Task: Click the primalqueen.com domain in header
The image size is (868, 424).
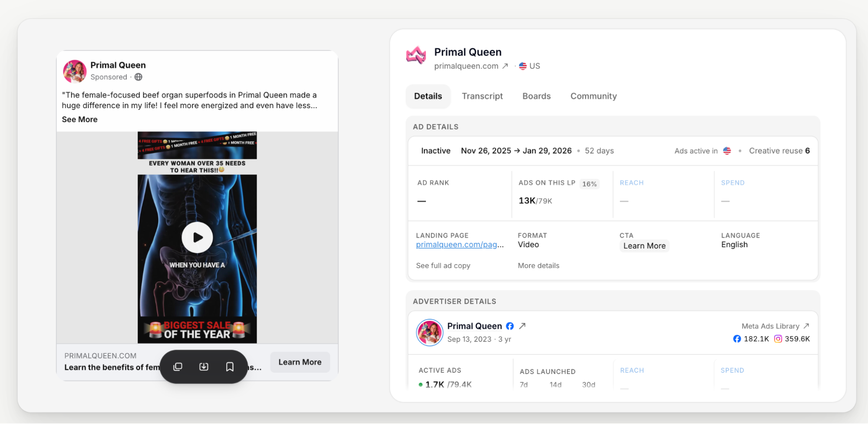Action: click(466, 66)
